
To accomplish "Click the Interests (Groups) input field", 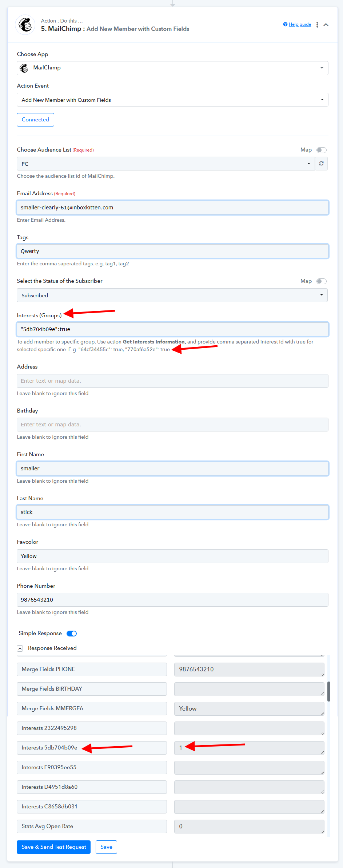I will tap(172, 329).
